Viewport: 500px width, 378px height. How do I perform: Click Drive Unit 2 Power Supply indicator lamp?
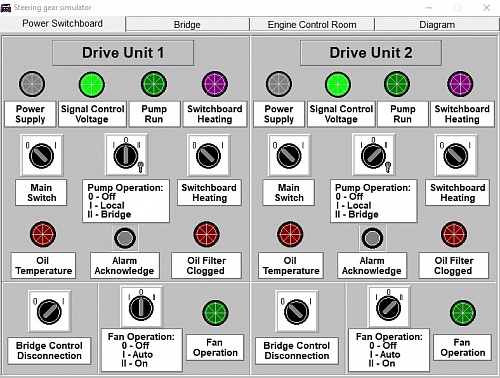[279, 84]
